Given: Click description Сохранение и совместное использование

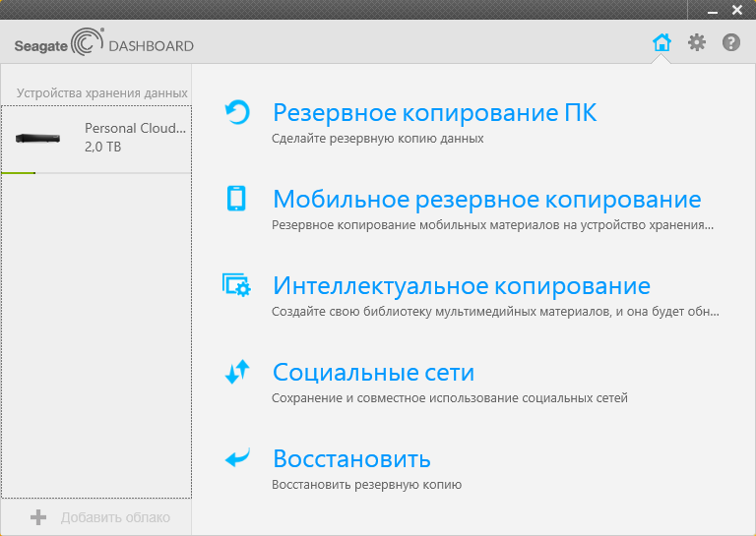Looking at the screenshot, I should point(449,398).
